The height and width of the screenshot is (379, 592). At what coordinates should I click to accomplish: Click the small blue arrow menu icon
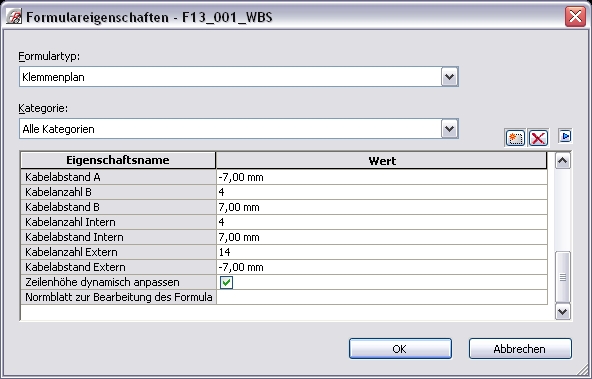(x=565, y=136)
